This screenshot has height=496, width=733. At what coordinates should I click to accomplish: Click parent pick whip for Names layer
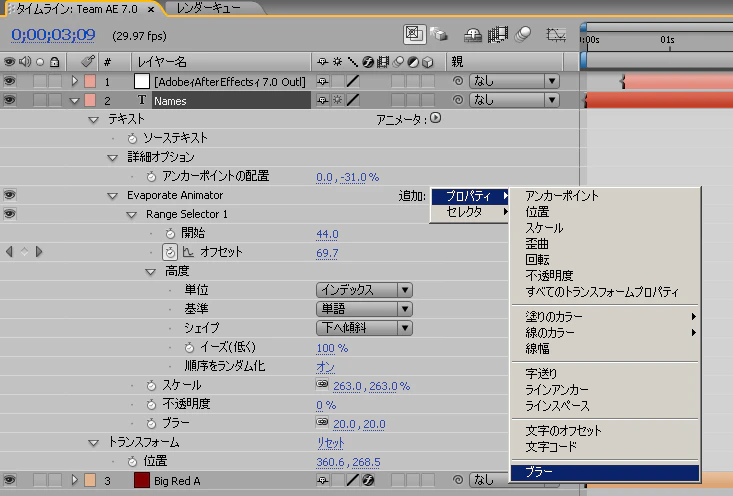458,100
